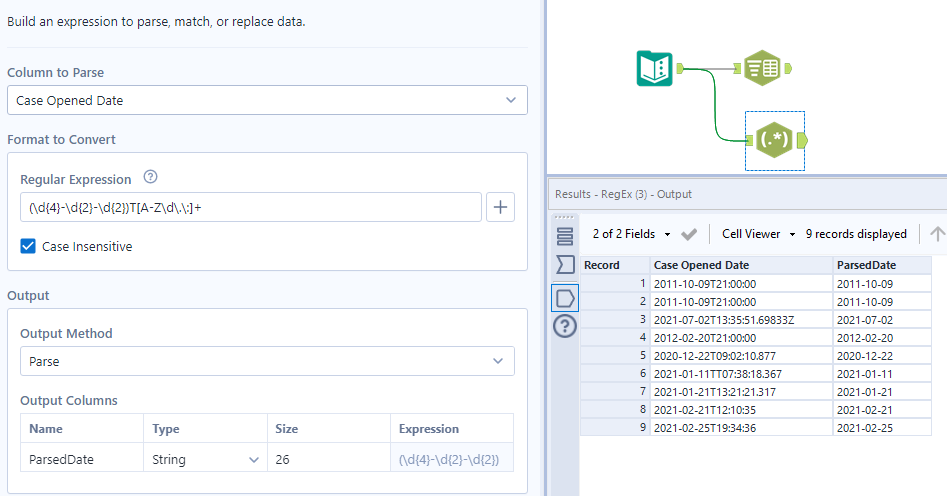Viewport: 947px width, 496px height.
Task: Select cell 2020-12-22T09:02:10.877
Action: (x=741, y=356)
